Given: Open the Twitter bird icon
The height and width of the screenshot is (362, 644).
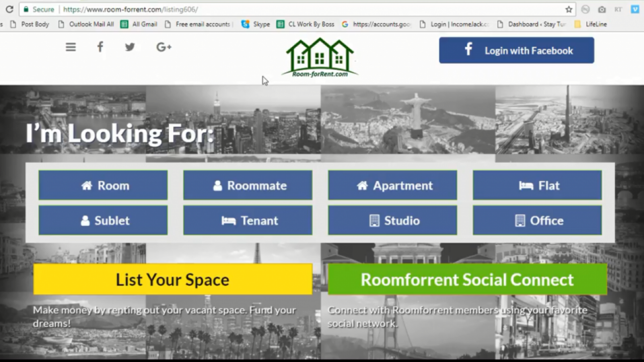Looking at the screenshot, I should [130, 47].
